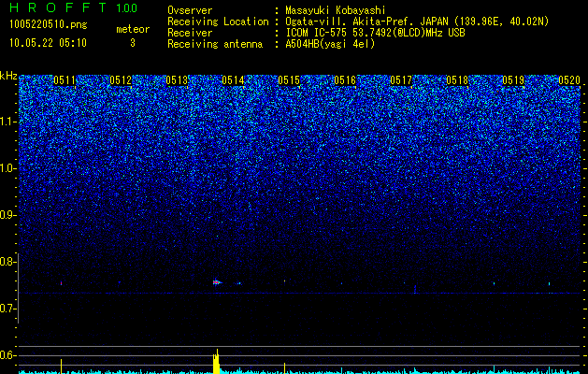Click the Receiver label

coord(190,33)
